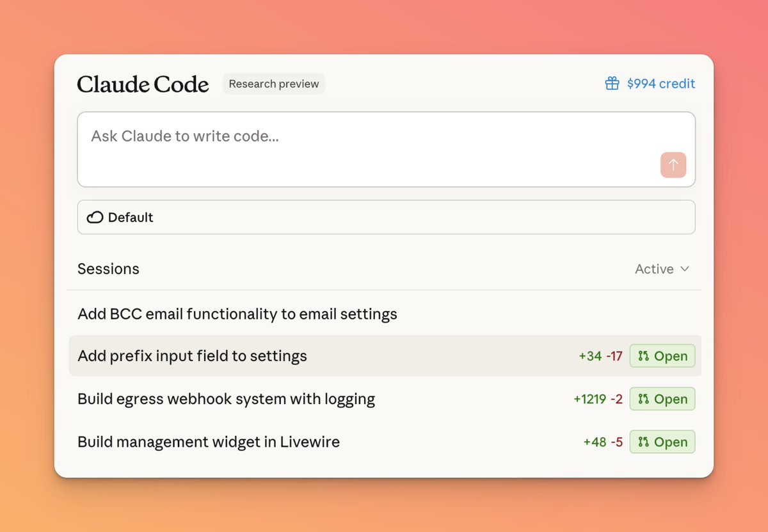Open the Add prefix input field session
The height and width of the screenshot is (532, 768).
(x=384, y=356)
